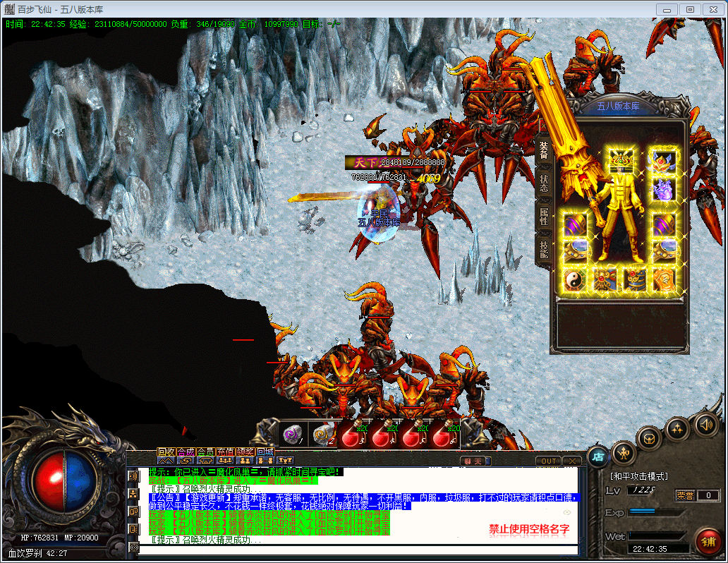Use the red potion in slot 5
Viewport: 728px width, 563px height.
(413, 435)
